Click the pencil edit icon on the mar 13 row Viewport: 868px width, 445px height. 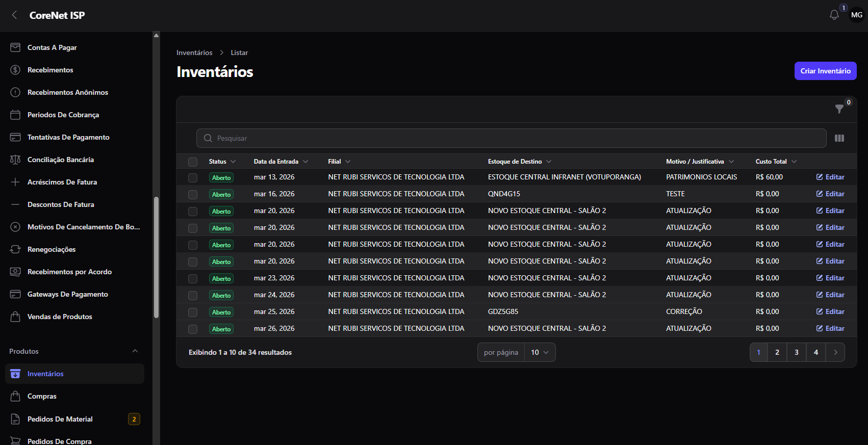(x=820, y=177)
